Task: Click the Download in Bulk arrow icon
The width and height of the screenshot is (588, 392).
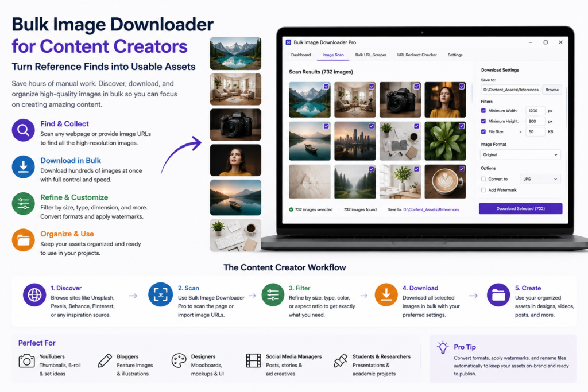Action: (x=23, y=167)
